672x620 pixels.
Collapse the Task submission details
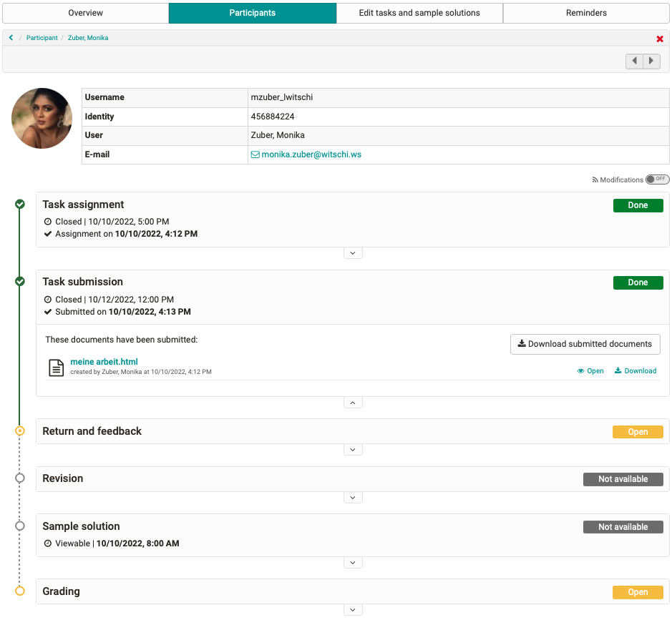point(352,402)
